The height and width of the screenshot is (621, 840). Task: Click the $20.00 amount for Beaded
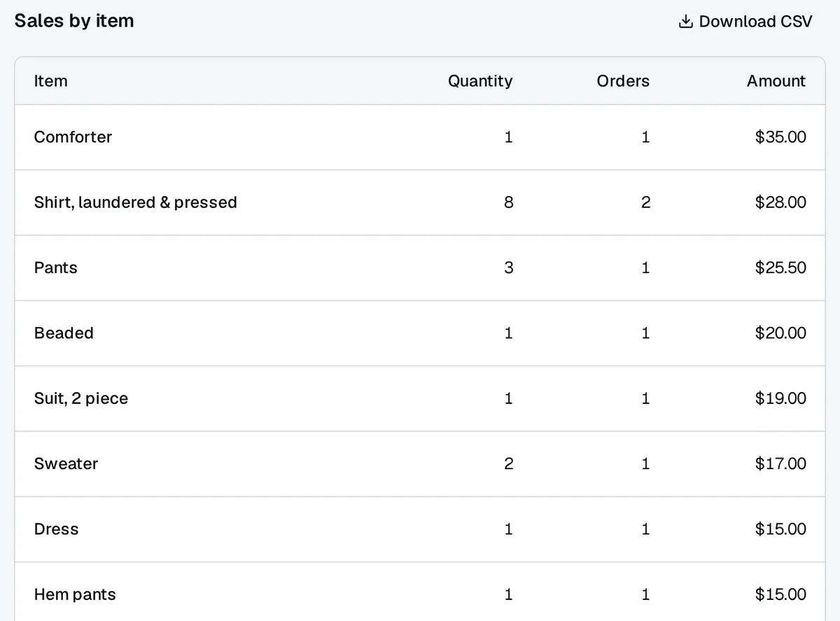pos(780,333)
